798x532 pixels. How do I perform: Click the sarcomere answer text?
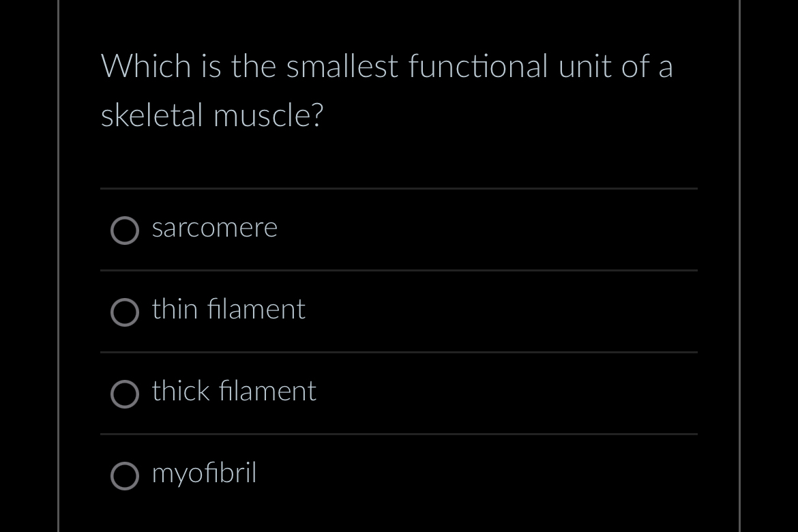pos(214,228)
